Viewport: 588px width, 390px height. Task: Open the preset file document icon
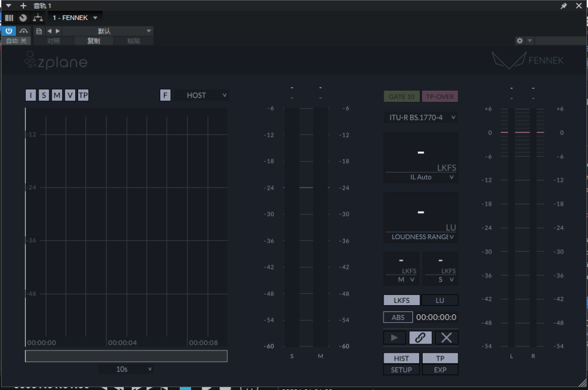[39, 31]
